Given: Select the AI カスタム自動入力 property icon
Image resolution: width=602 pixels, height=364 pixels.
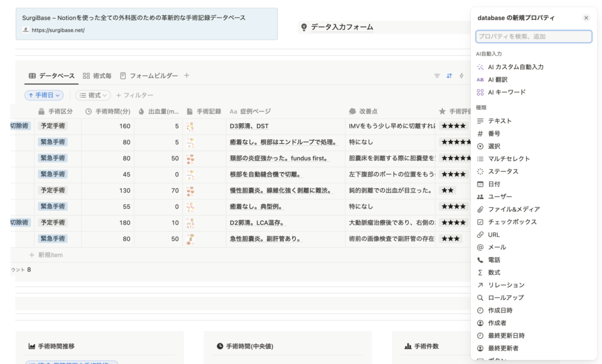Looking at the screenshot, I should coord(480,67).
